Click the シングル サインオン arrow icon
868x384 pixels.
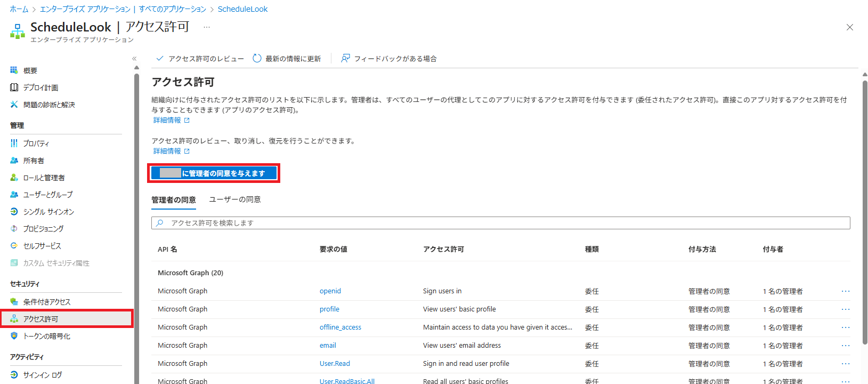14,211
